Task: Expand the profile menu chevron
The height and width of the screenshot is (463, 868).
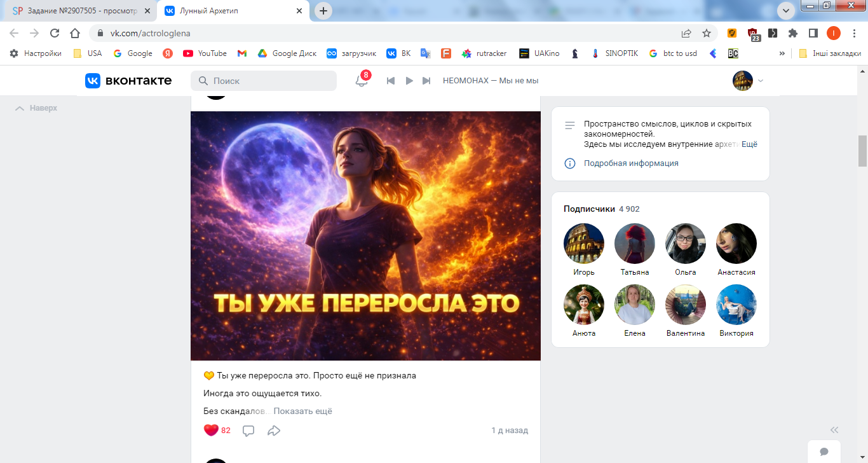Action: (x=761, y=81)
